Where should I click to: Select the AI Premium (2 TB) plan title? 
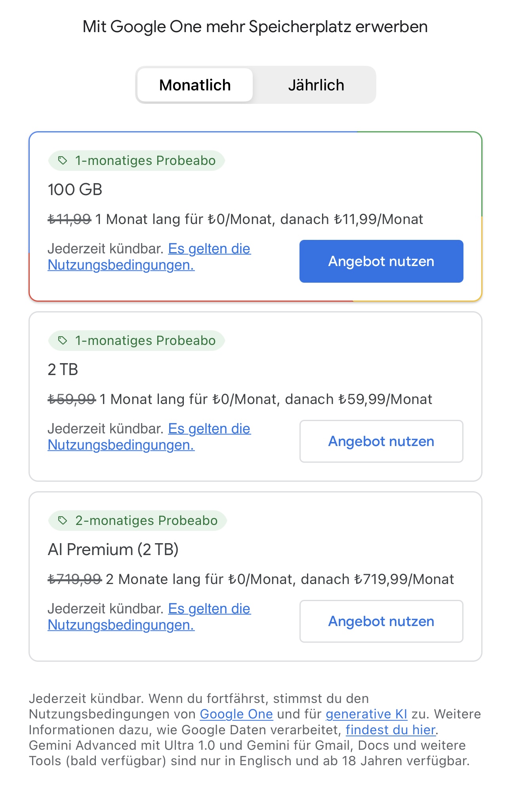(113, 550)
